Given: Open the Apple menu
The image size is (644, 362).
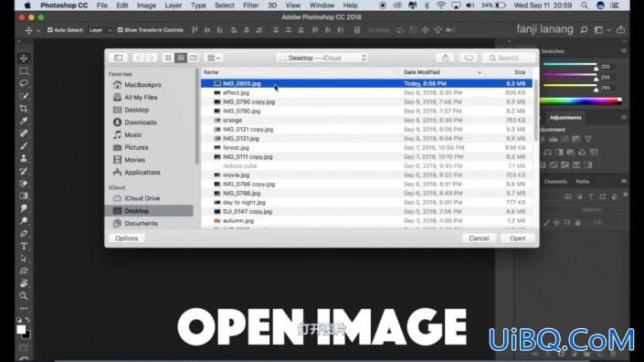Looking at the screenshot, I should point(27,5).
